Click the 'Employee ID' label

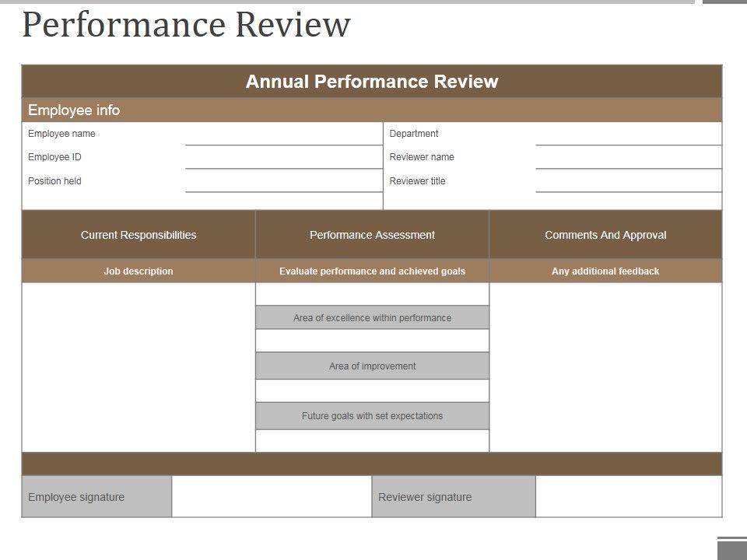coord(54,157)
